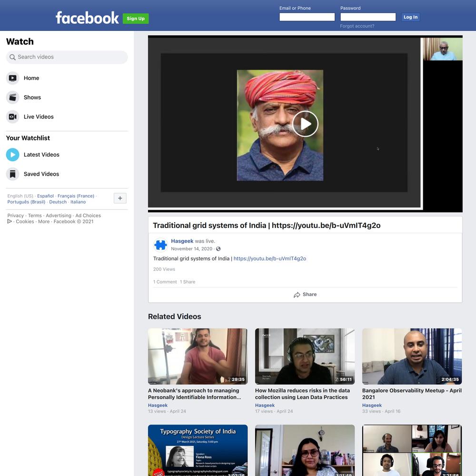Open the Home icon in Watch sidebar
476x476 pixels.
[x=12, y=78]
